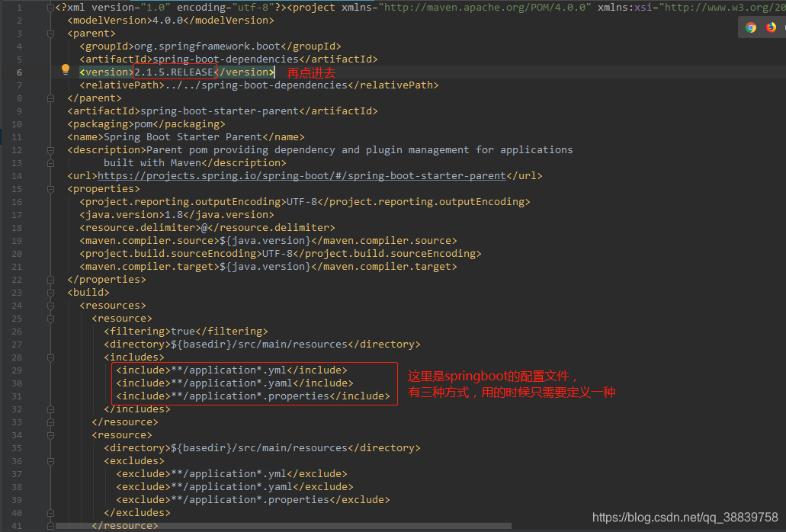Collapse first resource block at line 25
This screenshot has height=532, width=786.
pos(50,319)
